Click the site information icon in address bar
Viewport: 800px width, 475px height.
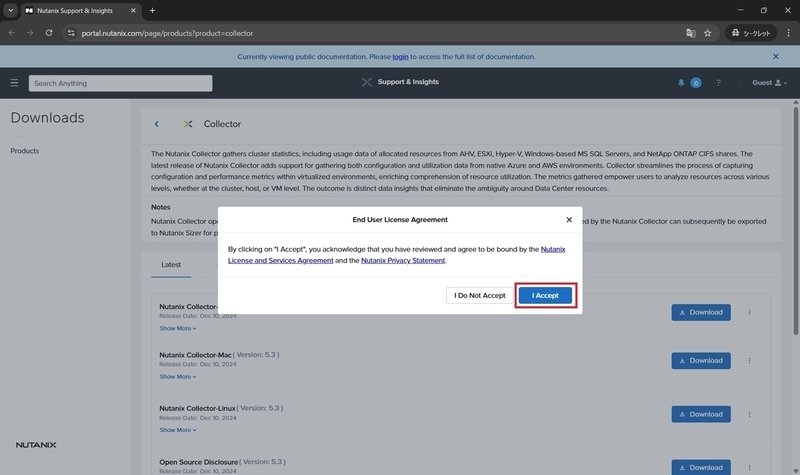tap(71, 33)
